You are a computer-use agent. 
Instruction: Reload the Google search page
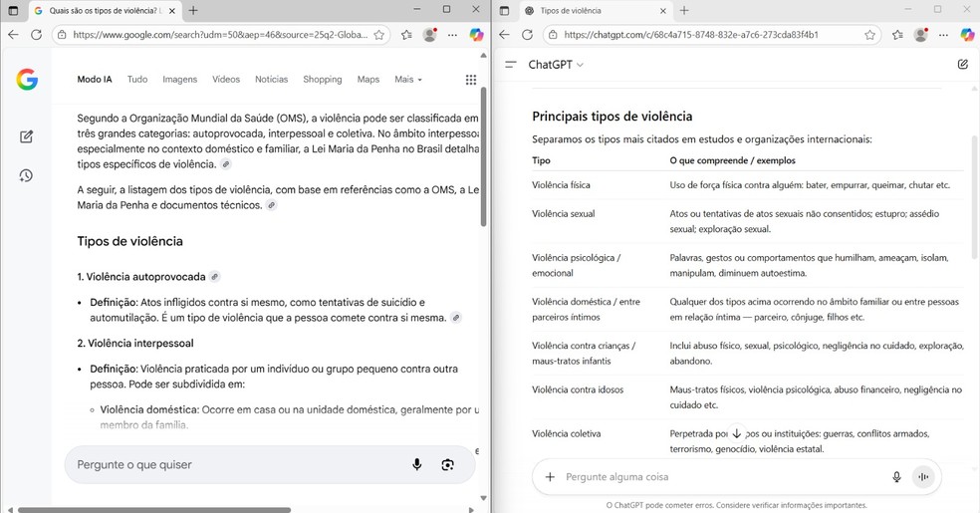pos(36,35)
